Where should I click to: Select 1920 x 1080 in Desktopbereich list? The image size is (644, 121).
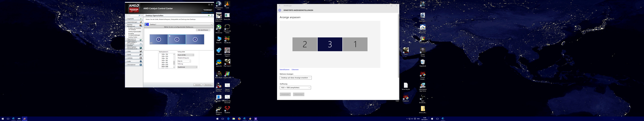pos(165,66)
